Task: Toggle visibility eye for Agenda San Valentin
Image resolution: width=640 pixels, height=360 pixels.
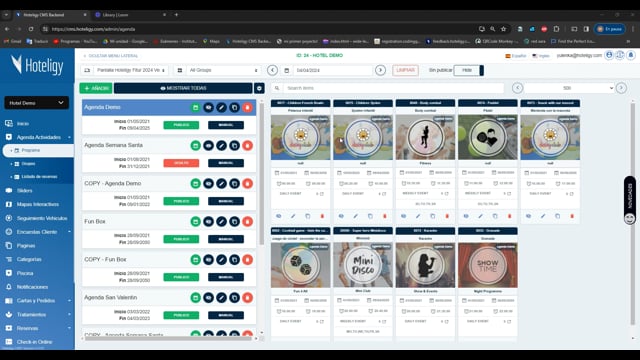Action: [209, 298]
